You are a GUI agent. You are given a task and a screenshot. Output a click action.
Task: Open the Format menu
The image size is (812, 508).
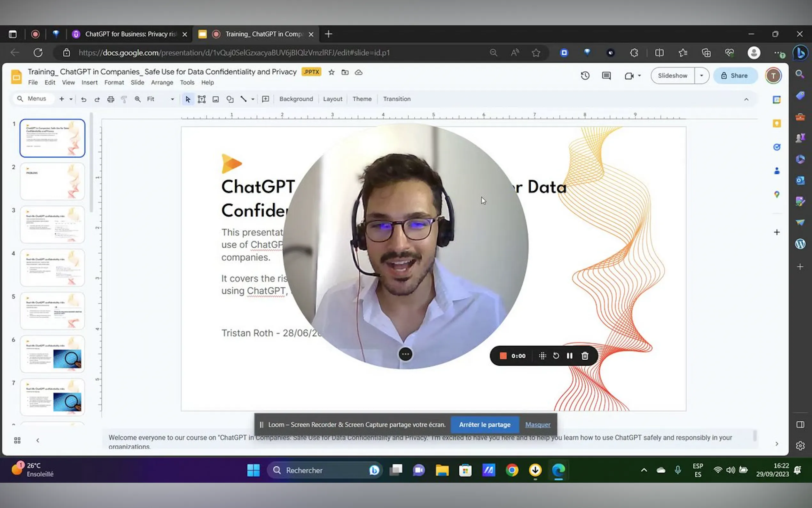[114, 83]
